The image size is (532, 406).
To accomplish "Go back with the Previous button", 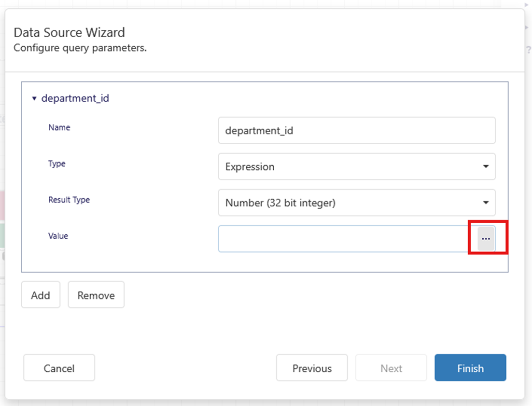I will [312, 368].
